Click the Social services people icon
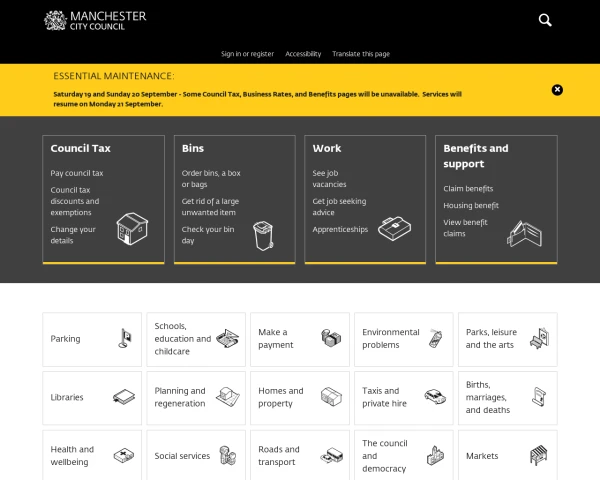The width and height of the screenshot is (600, 480). pyautogui.click(x=227, y=456)
